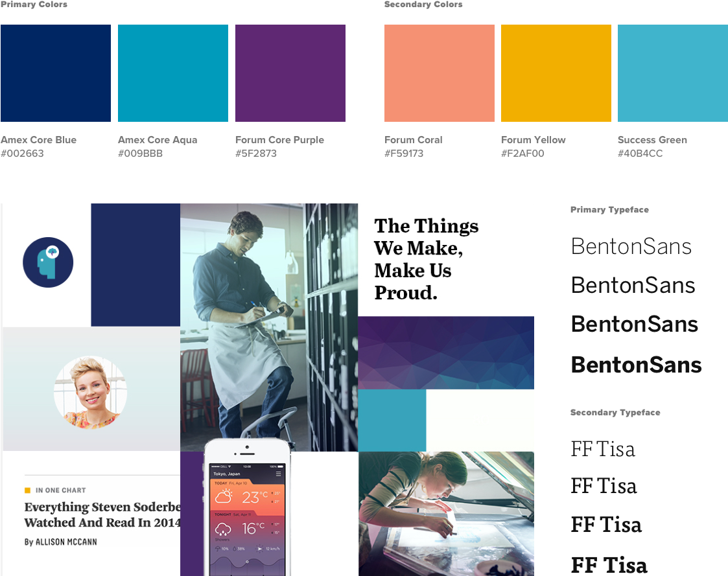
Task: Click the sunny weather icon on phone
Action: tap(223, 497)
